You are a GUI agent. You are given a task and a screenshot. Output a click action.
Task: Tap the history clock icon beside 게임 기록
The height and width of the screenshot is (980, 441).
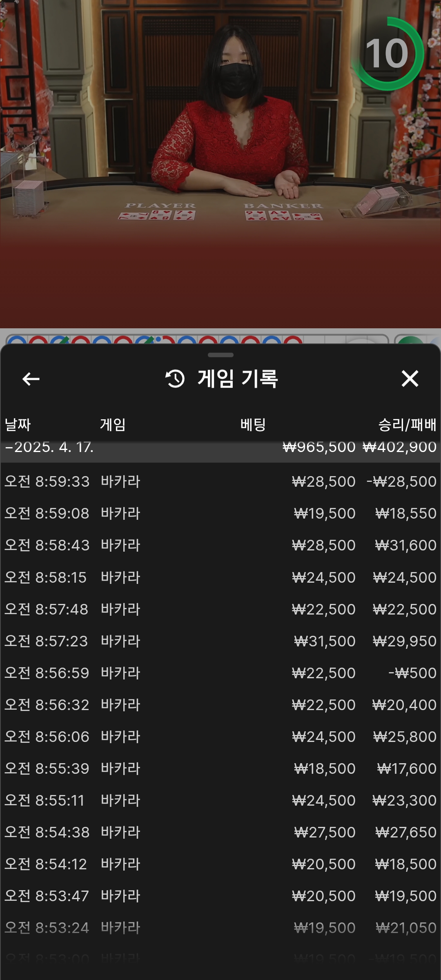175,379
